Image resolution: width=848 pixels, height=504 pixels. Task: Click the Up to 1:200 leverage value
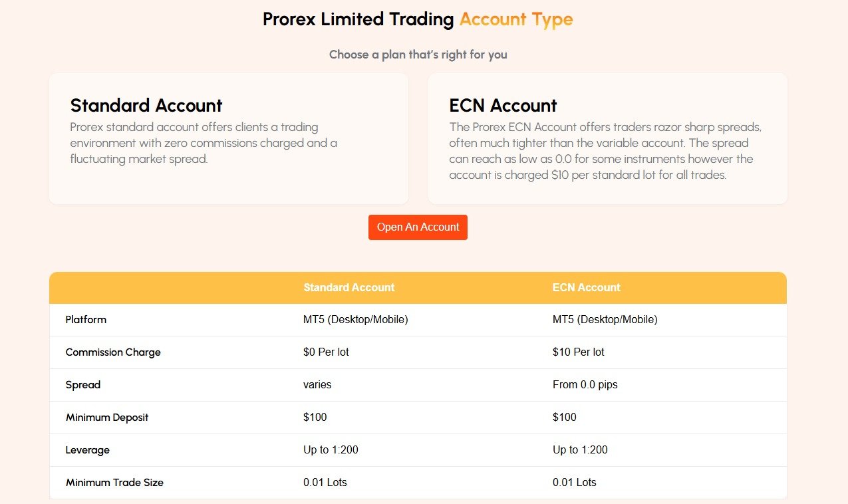[x=331, y=449]
